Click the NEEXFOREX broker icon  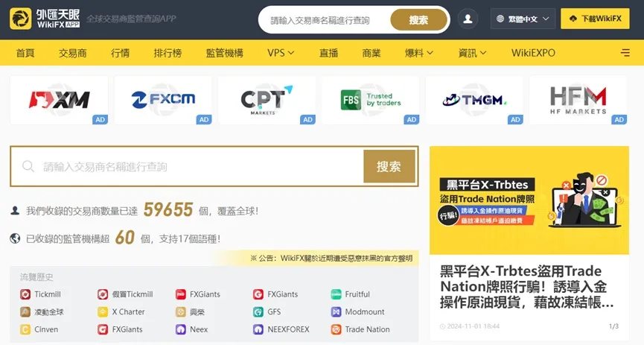point(258,329)
